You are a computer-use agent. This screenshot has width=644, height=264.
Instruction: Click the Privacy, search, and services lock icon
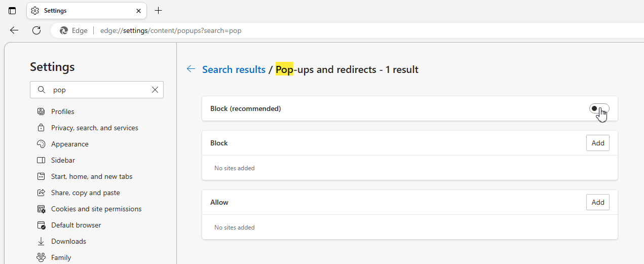[x=41, y=128]
